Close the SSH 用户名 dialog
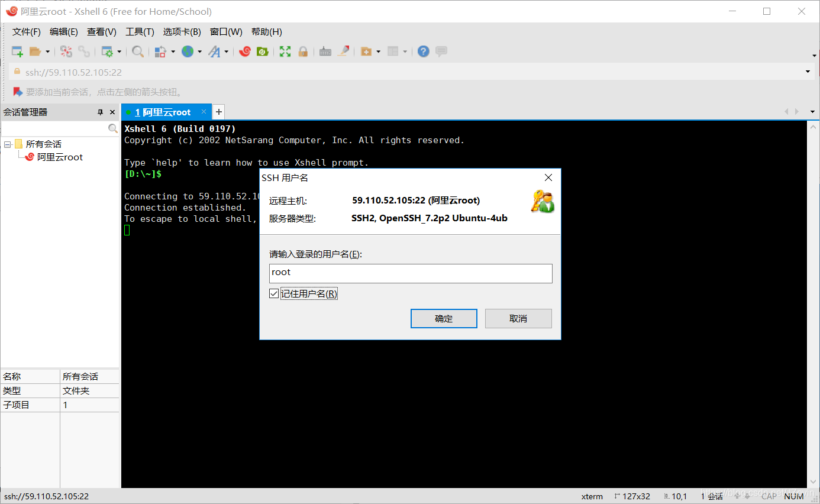This screenshot has width=820, height=504. 548,177
